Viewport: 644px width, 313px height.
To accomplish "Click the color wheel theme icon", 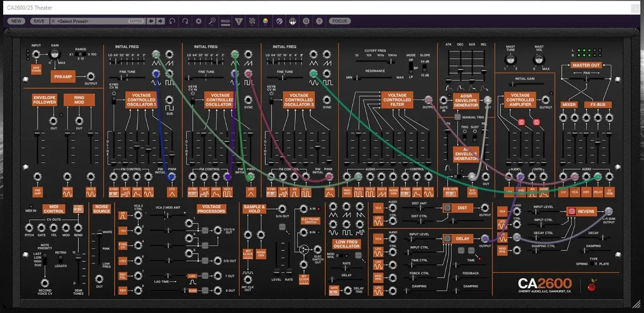I will (x=265, y=21).
